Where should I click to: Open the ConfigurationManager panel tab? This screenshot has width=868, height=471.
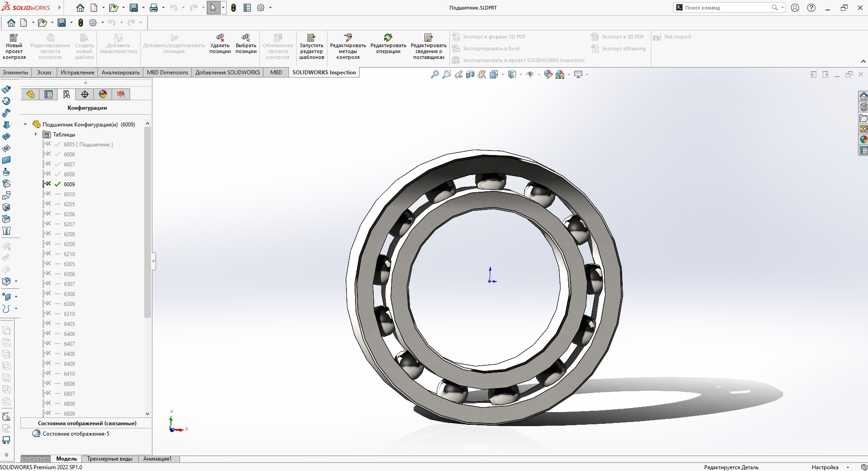click(x=67, y=94)
